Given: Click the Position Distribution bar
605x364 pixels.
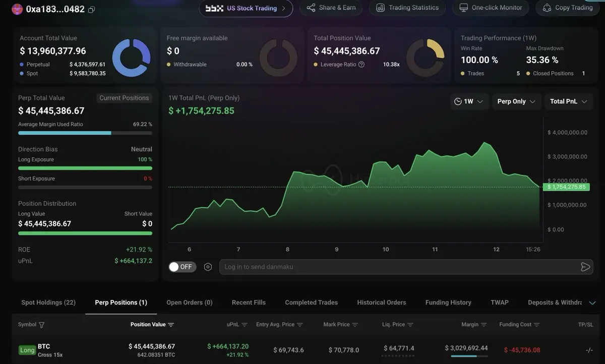Looking at the screenshot, I should (x=85, y=233).
